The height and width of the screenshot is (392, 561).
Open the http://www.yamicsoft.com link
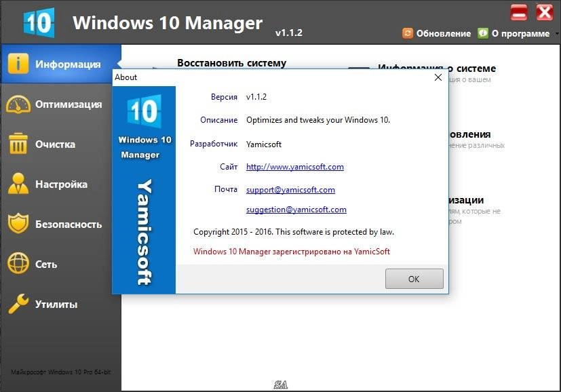[295, 167]
